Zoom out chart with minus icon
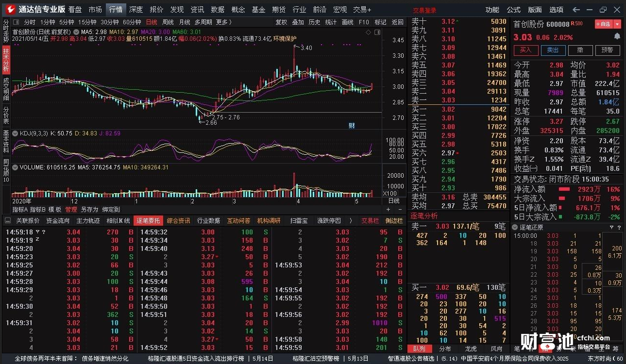 401,210
